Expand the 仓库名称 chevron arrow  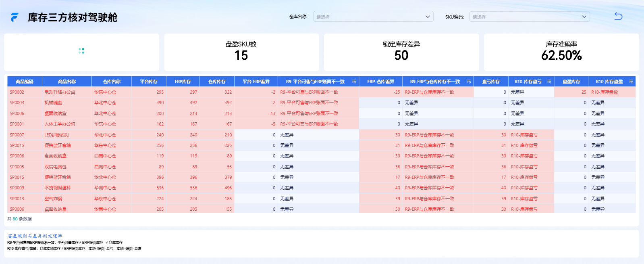[428, 17]
